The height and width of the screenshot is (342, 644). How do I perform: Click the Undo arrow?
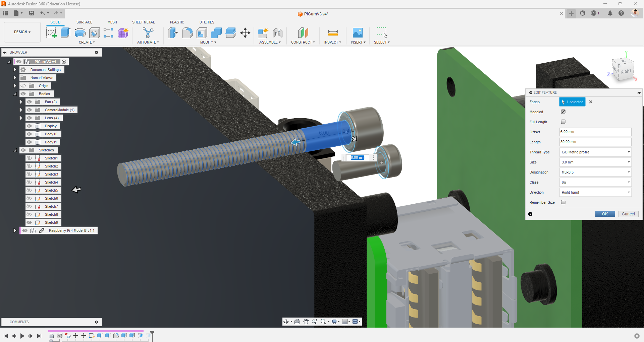pos(42,13)
